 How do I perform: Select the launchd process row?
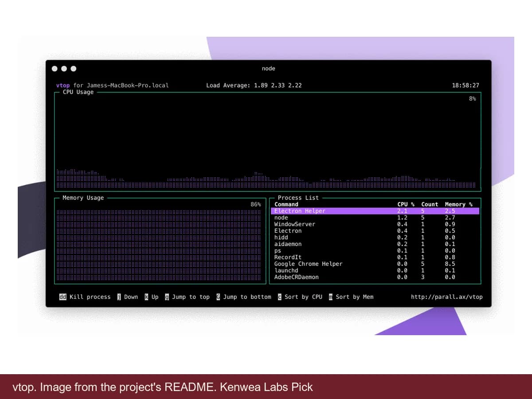tap(375, 270)
